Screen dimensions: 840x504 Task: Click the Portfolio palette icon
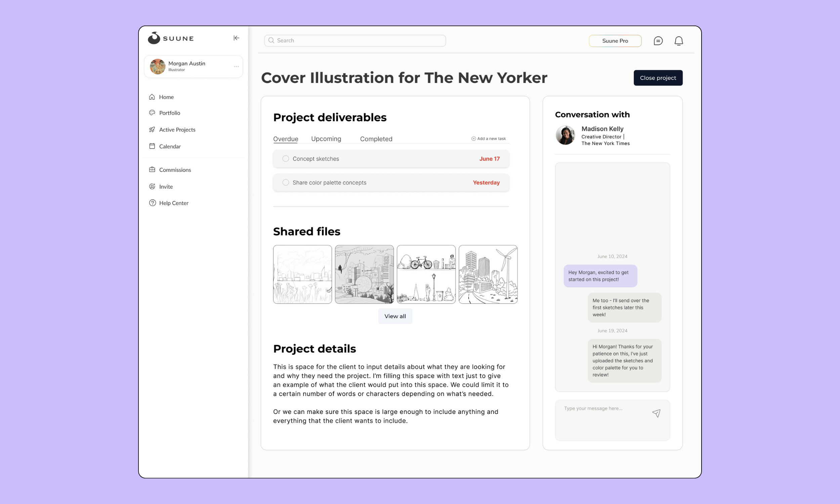click(152, 113)
